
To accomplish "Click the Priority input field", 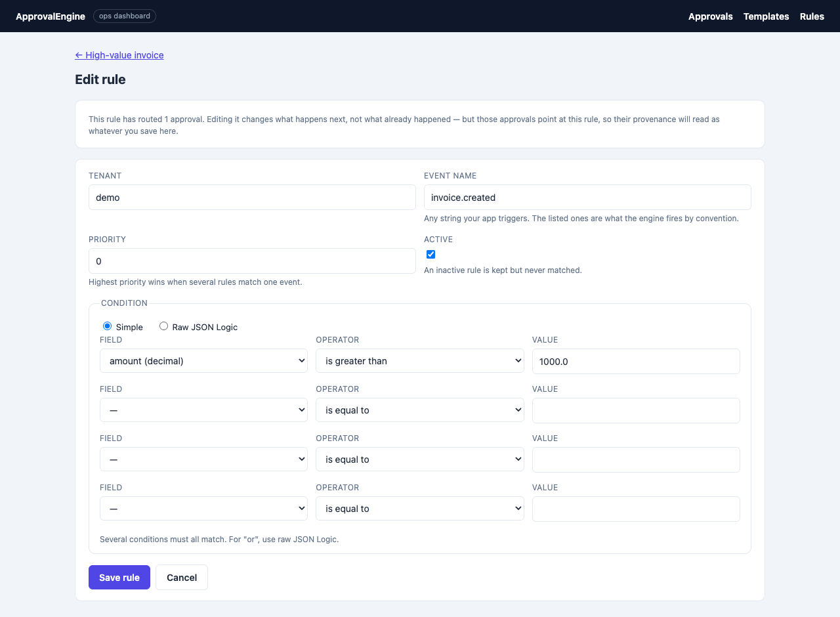I will click(252, 261).
